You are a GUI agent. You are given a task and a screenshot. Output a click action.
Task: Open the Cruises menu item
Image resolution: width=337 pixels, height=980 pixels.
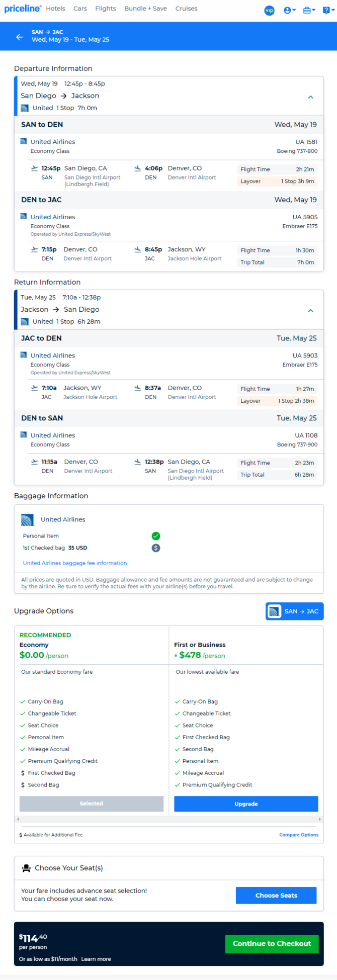coord(186,9)
